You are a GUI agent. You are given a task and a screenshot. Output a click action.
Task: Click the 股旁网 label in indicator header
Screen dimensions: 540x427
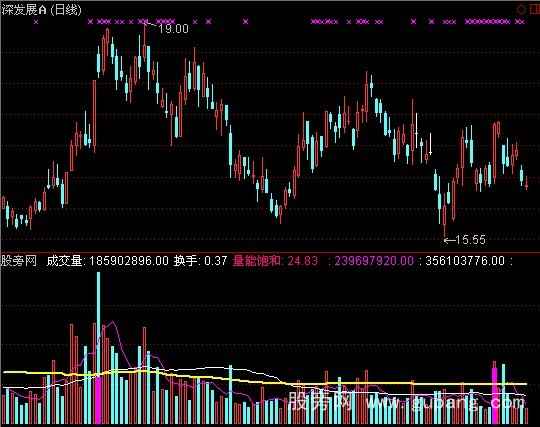[x=19, y=261]
